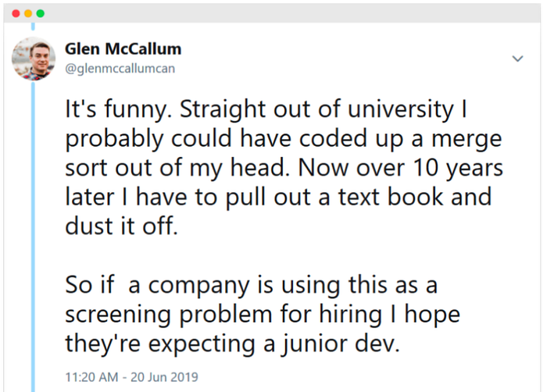Click the blue thread line below the avatar

click(x=33, y=237)
